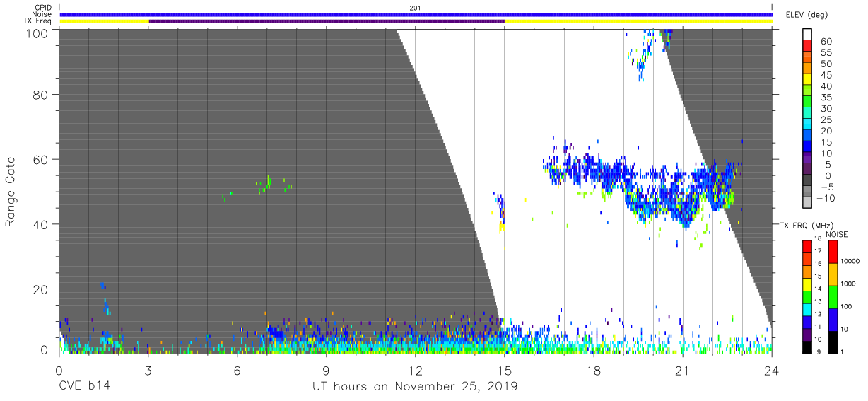Screen dimensions: 868x401
Task: Click the 80 tick on the Range Gate axis
Action: 40,94
